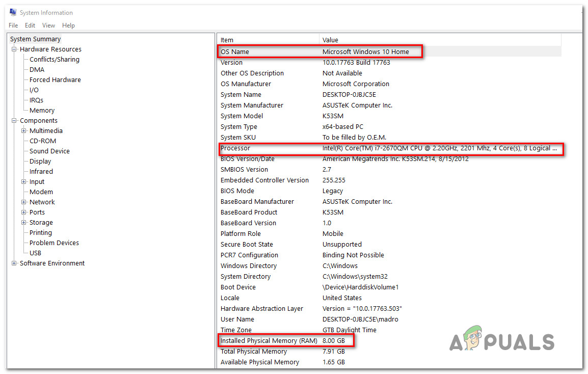Expand the Storage node
The image size is (588, 374).
pos(24,222)
